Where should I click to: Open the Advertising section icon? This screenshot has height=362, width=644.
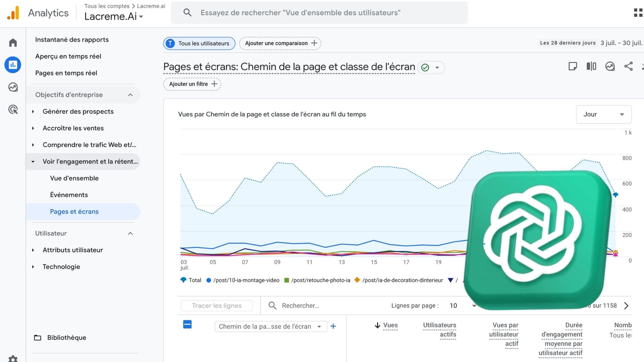(13, 110)
